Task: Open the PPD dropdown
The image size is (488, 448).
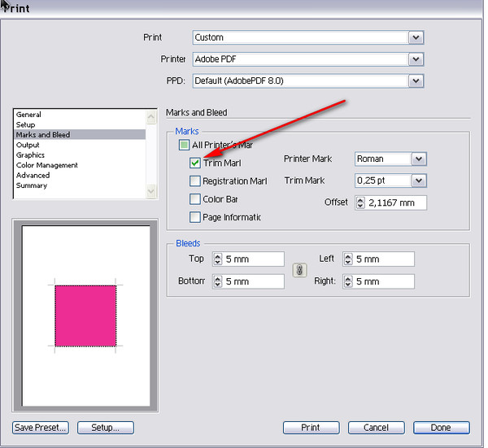Action: click(308, 80)
